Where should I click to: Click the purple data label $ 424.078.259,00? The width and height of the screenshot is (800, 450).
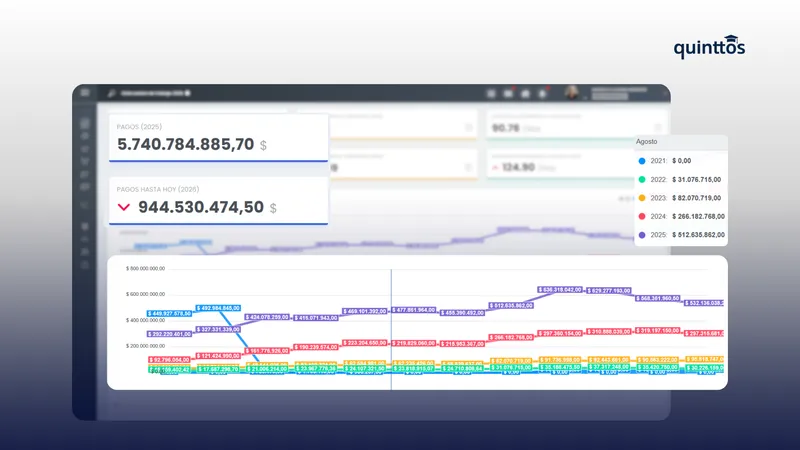point(267,317)
